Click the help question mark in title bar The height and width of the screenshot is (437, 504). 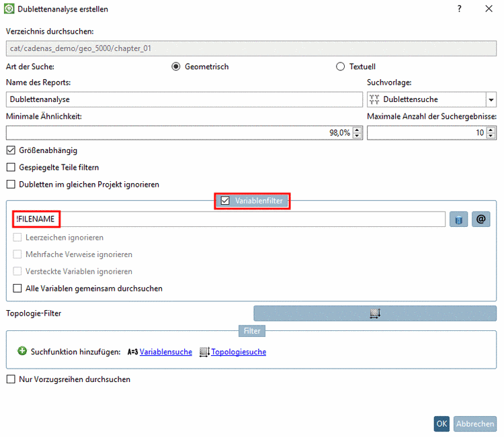[460, 9]
